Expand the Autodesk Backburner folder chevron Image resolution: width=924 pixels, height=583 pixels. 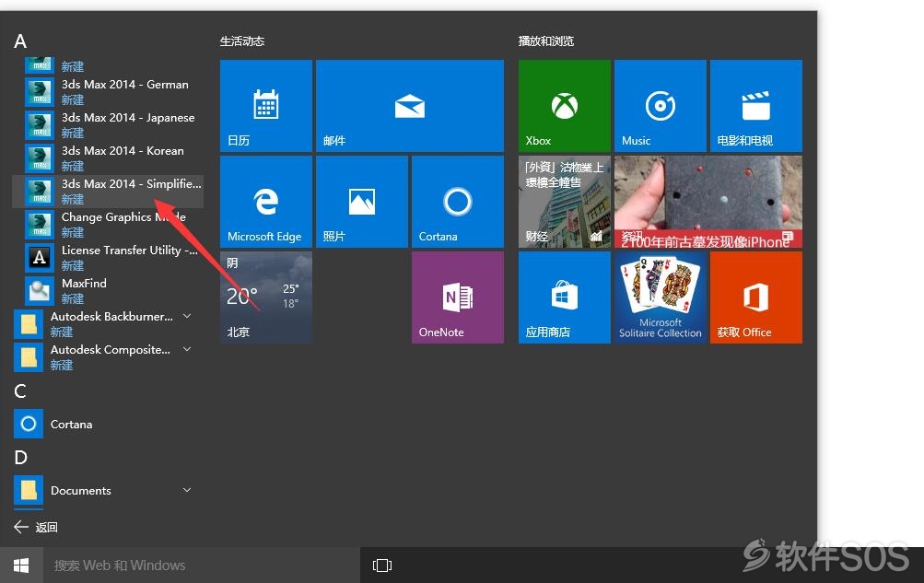coord(187,316)
